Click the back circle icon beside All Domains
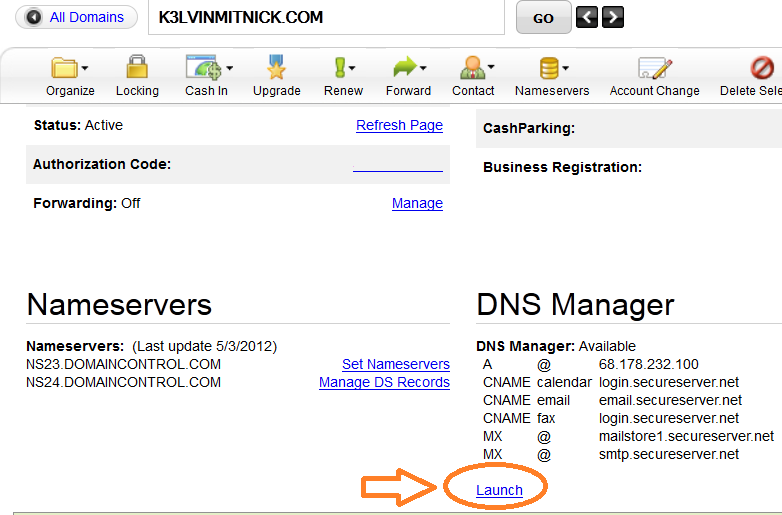The width and height of the screenshot is (782, 515). click(34, 17)
